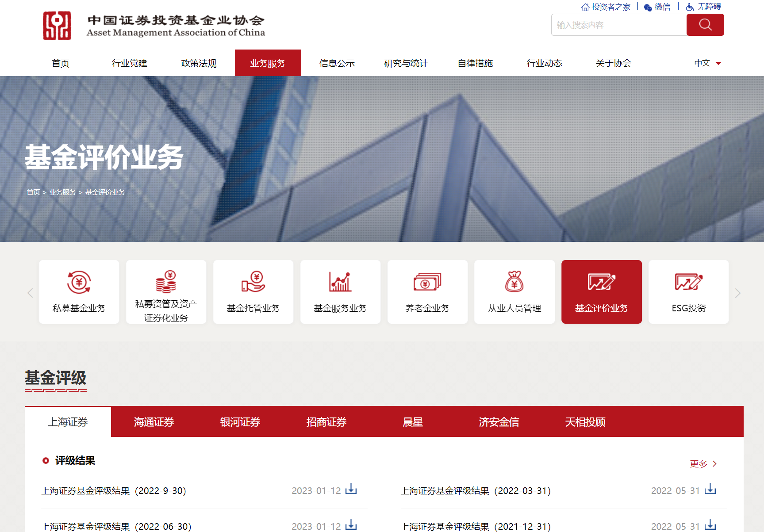Download 上海证券基金评级结果 (2022-9-30) file
The width and height of the screenshot is (764, 532).
pos(351,489)
